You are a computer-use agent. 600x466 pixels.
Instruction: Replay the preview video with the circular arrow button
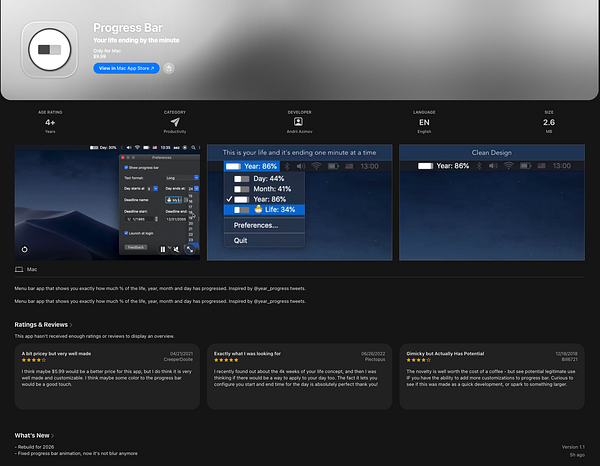click(24, 249)
